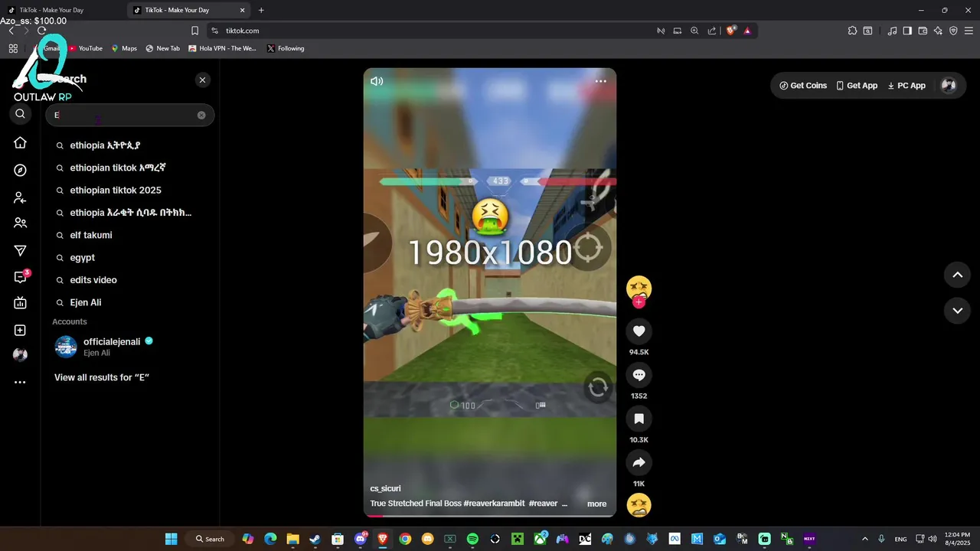Image resolution: width=980 pixels, height=551 pixels.
Task: Open a new browser tab with plus
Action: click(261, 11)
